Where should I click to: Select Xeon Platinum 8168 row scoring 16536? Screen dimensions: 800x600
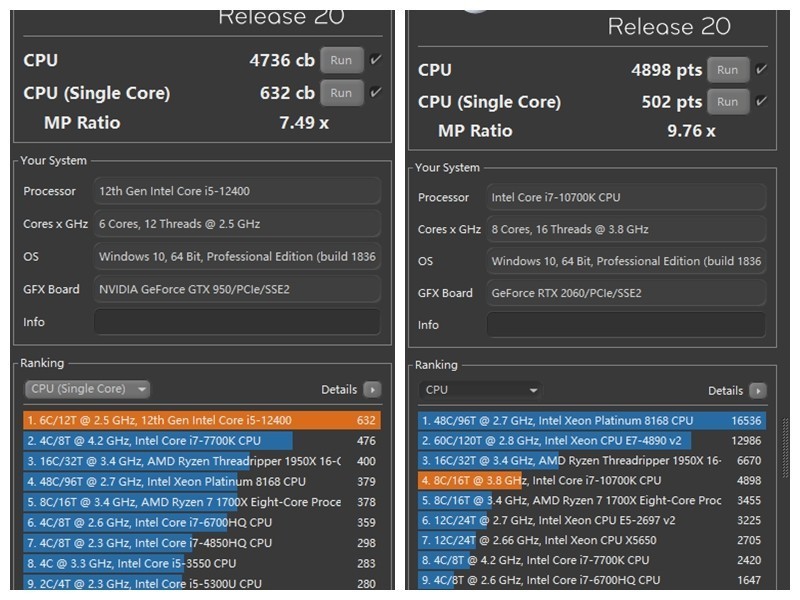coord(592,421)
